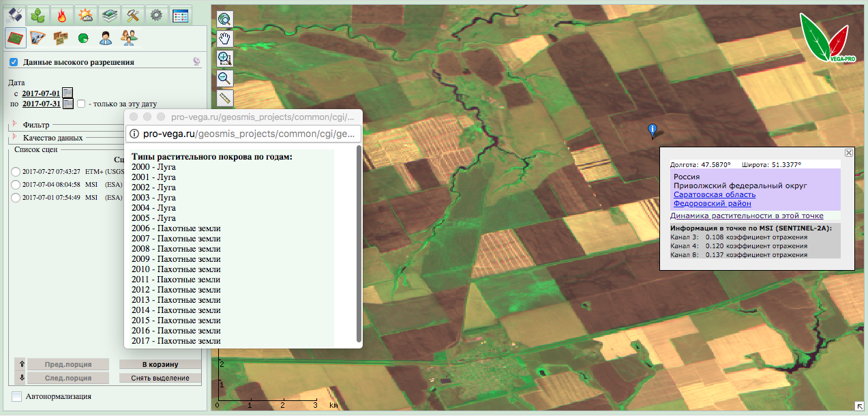This screenshot has width=868, height=416.
Task: Select the pan hand map tool
Action: coord(225,39)
